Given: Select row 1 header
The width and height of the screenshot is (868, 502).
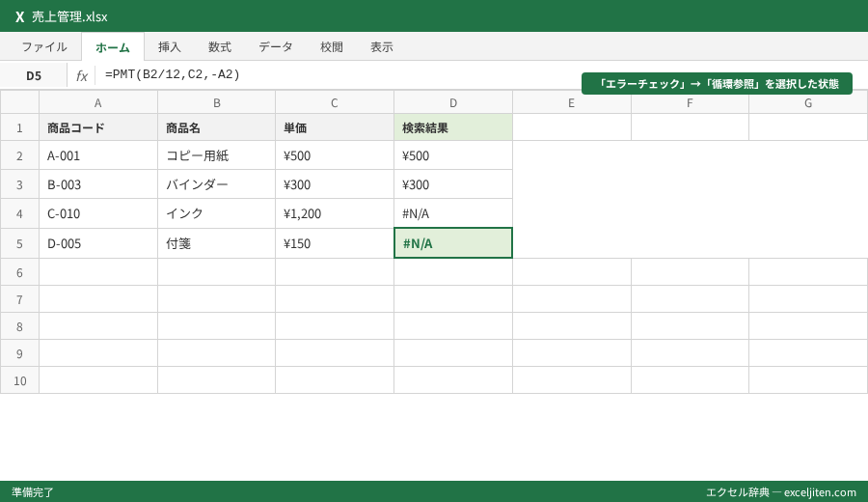Looking at the screenshot, I should (x=19, y=127).
